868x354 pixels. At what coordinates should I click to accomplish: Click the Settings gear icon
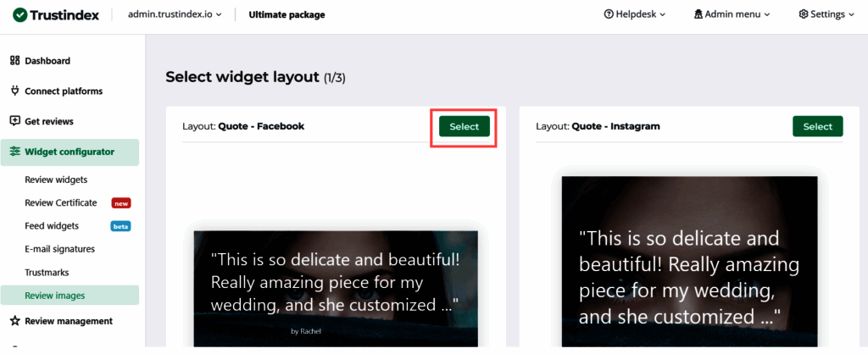click(804, 14)
